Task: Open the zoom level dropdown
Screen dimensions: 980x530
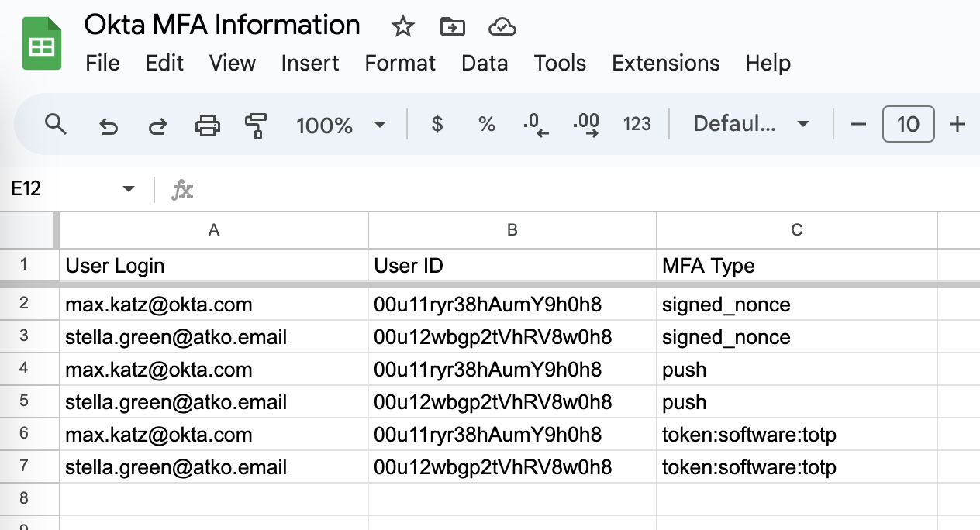Action: coord(342,124)
